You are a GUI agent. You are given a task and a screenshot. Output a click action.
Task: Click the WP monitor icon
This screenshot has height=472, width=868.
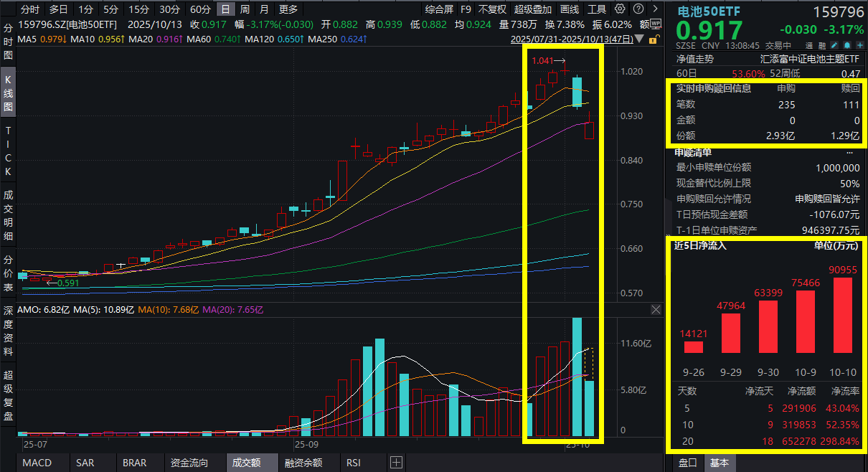pyautogui.click(x=655, y=24)
